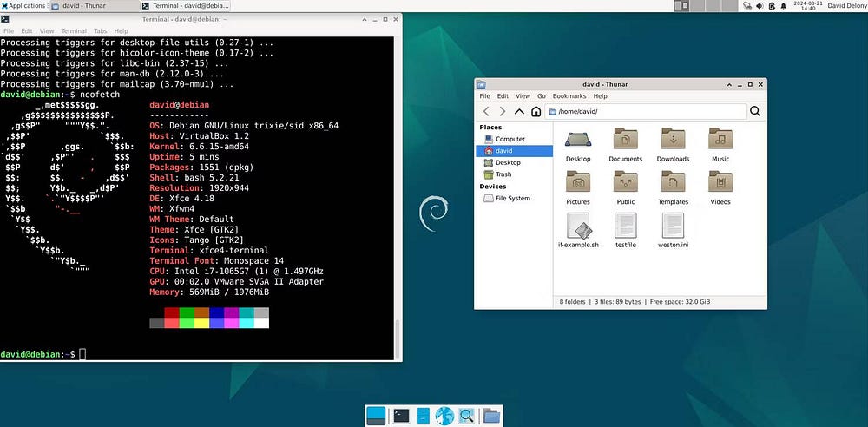Select the if-example.sh script file

click(578, 231)
